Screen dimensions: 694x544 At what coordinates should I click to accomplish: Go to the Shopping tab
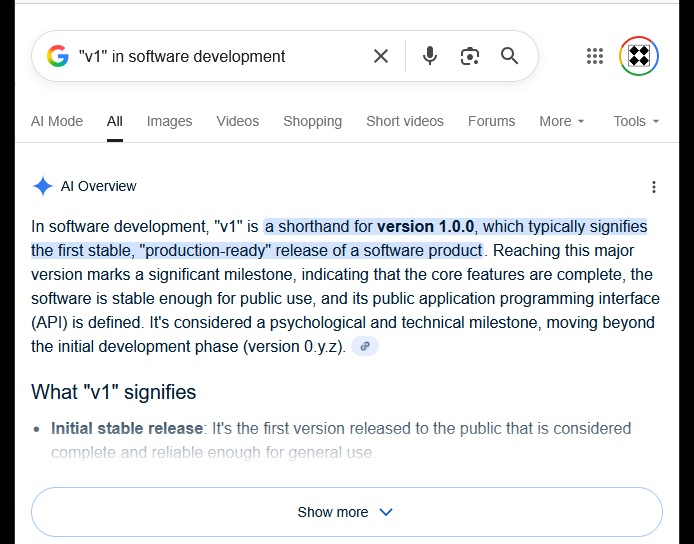(312, 121)
